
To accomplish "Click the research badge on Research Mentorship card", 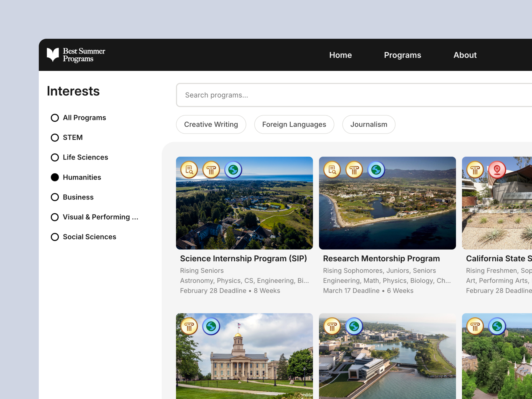I will (x=332, y=170).
